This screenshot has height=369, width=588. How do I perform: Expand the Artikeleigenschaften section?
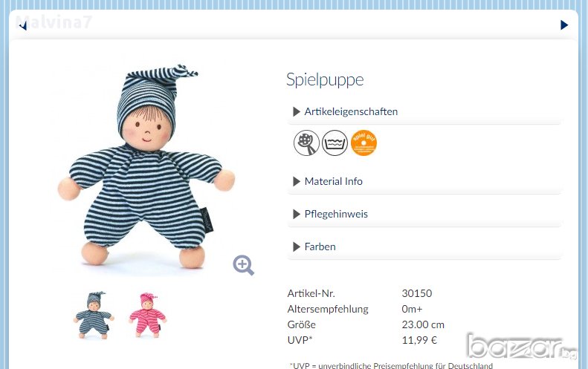tap(351, 111)
